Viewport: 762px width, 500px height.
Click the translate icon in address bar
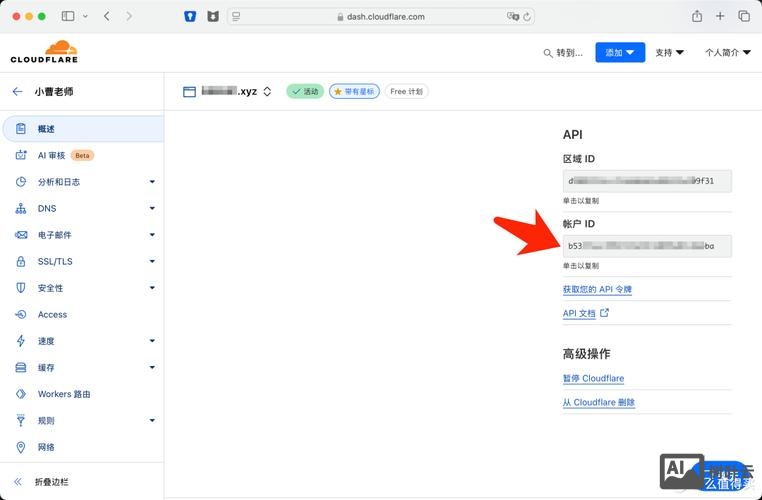point(513,17)
